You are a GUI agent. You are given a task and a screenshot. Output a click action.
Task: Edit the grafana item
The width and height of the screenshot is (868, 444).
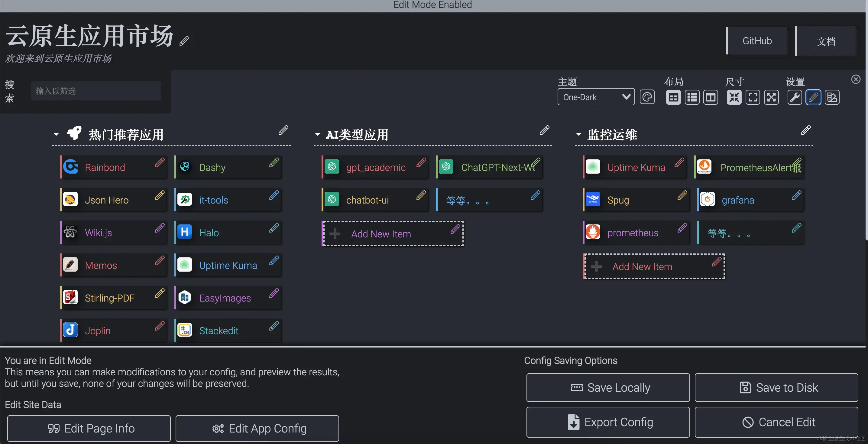coord(797,195)
